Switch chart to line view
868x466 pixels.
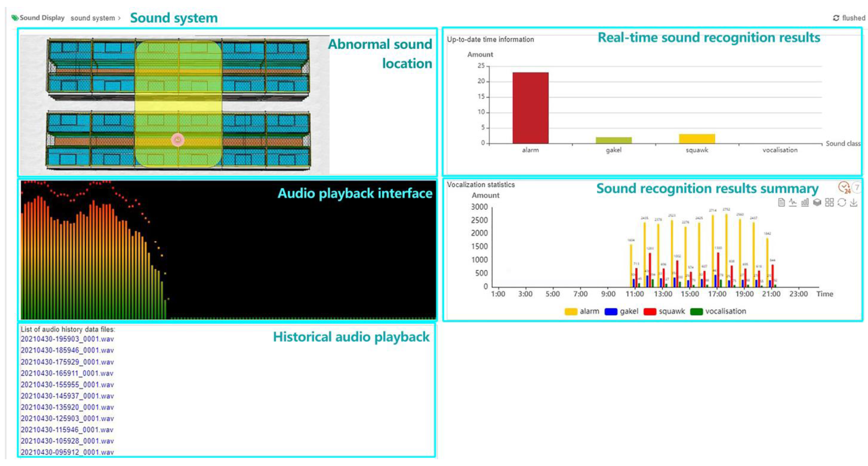coord(793,202)
